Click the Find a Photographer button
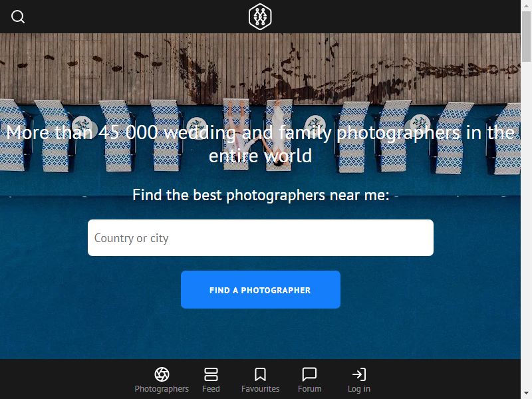Image resolution: width=532 pixels, height=399 pixels. coord(261,290)
